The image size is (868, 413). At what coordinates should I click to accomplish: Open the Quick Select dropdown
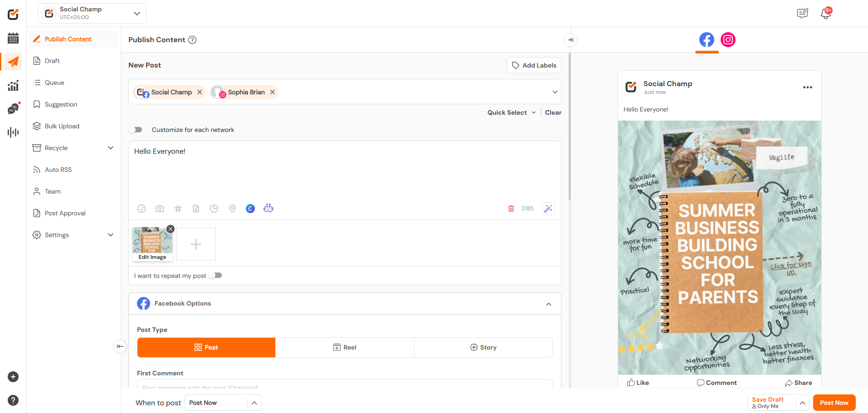(x=512, y=112)
